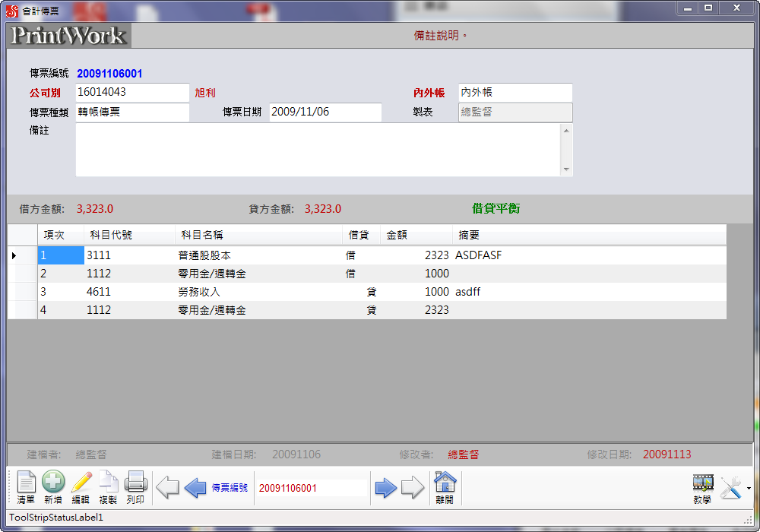760x532 pixels.
Task: Click the 公司別 field containing 16014043
Action: coord(131,92)
